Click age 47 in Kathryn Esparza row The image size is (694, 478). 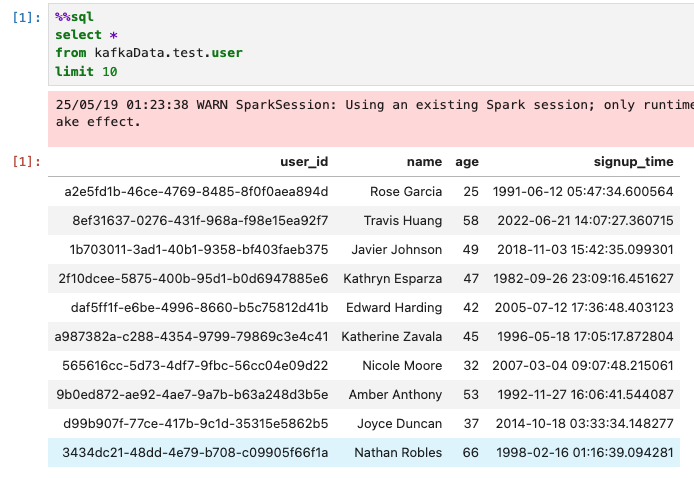click(471, 278)
